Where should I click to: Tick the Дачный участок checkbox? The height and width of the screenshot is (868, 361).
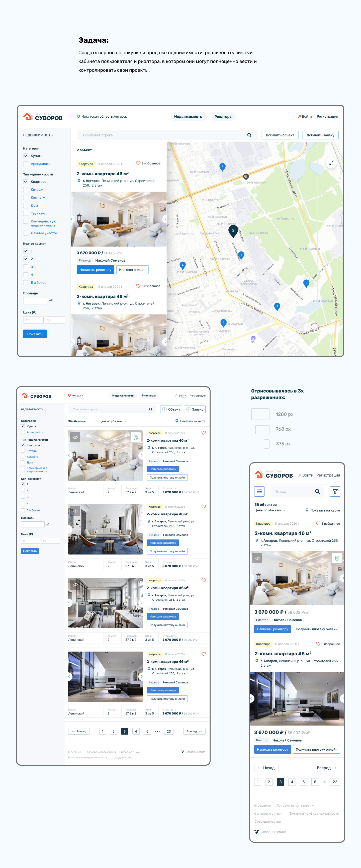(25, 233)
